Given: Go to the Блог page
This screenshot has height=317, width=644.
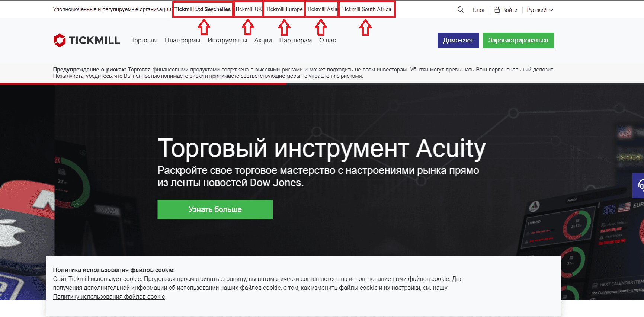Looking at the screenshot, I should click(479, 10).
